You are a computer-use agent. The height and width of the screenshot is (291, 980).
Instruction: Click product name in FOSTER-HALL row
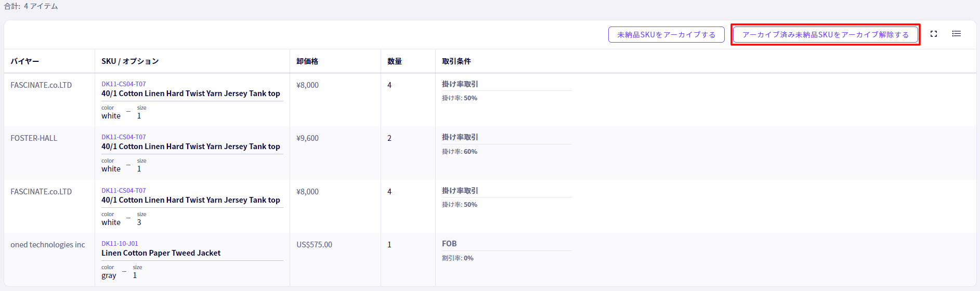click(x=191, y=147)
